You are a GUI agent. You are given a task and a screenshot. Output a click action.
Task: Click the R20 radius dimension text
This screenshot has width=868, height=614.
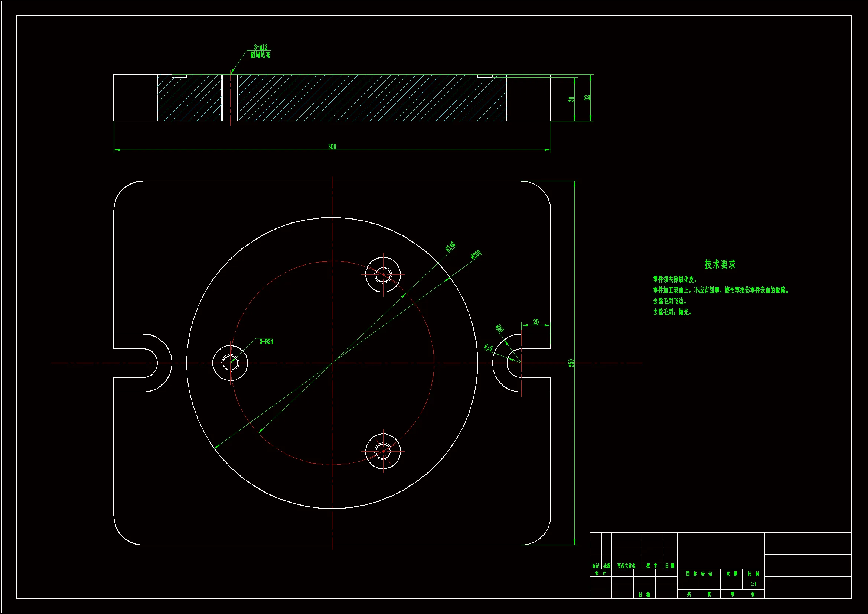[x=499, y=328]
